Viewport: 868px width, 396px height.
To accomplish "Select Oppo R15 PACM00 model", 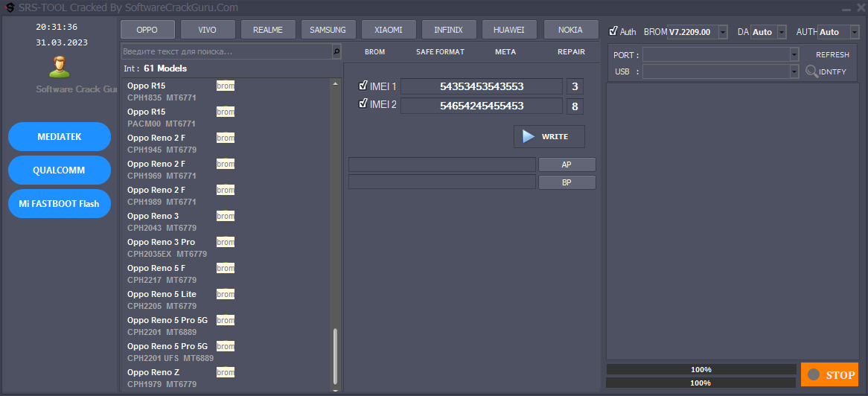I will pyautogui.click(x=226, y=118).
